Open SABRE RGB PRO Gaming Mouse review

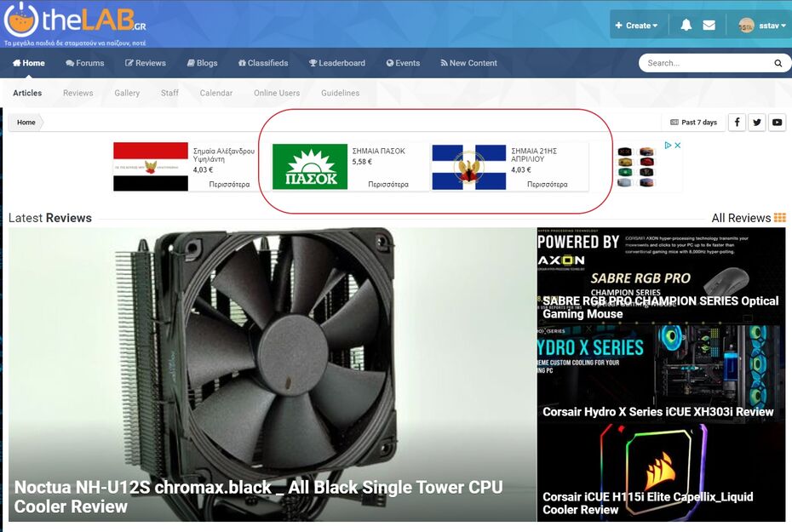click(x=661, y=276)
